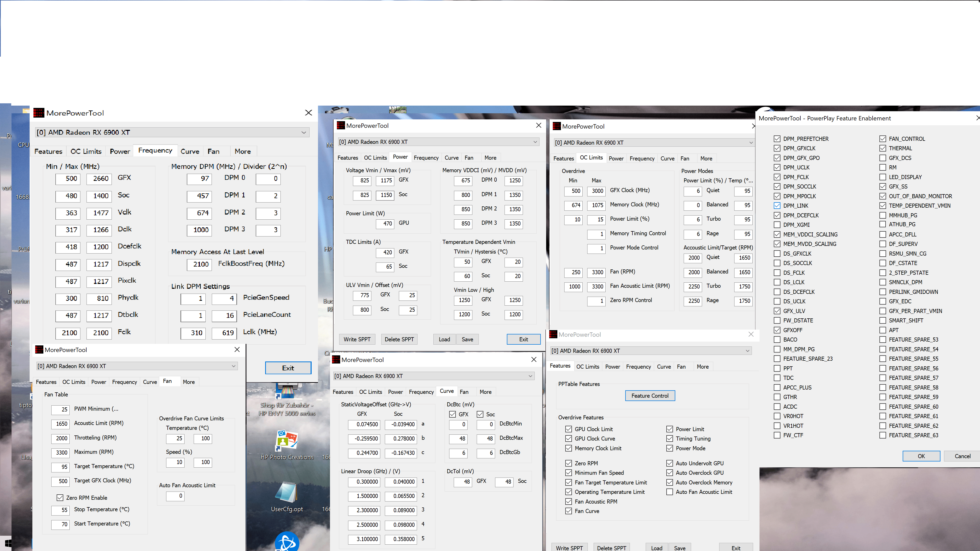Toggle the DcBtc GFX checkbox
This screenshot has width=980, height=551.
453,414
